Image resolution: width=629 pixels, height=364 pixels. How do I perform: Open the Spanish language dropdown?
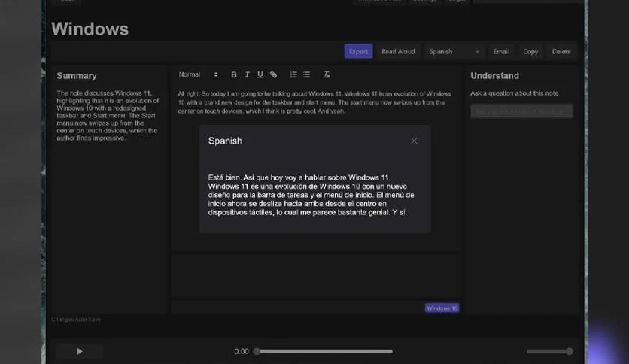[x=454, y=51]
